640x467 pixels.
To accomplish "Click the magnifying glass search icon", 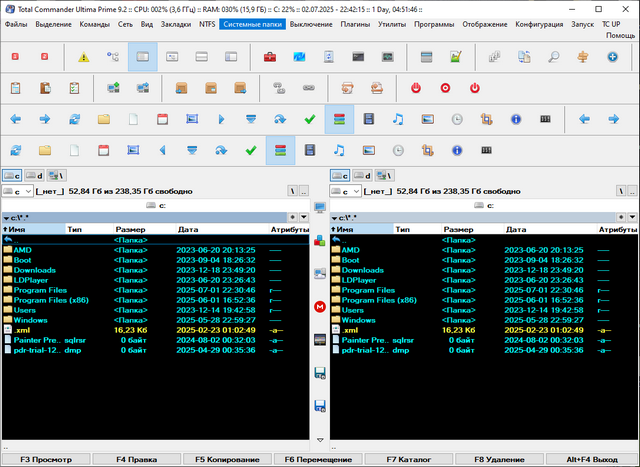I will (553, 57).
